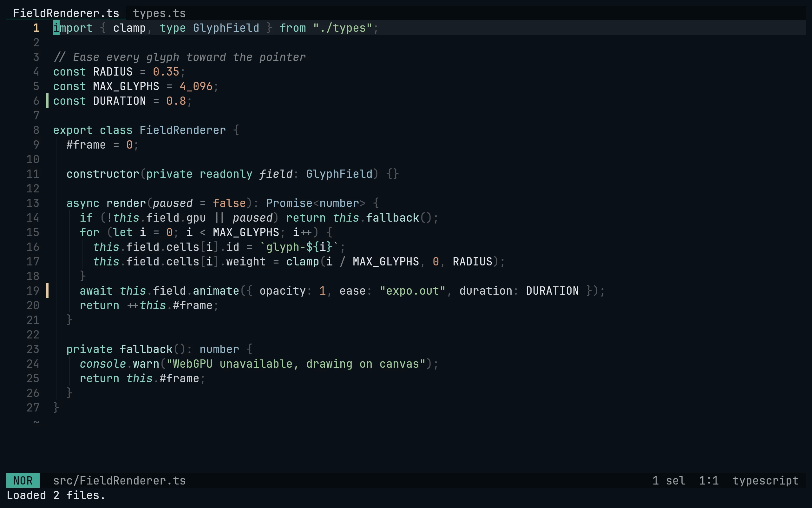Click the 'weight' property on line 17
Image resolution: width=812 pixels, height=508 pixels.
tap(246, 261)
